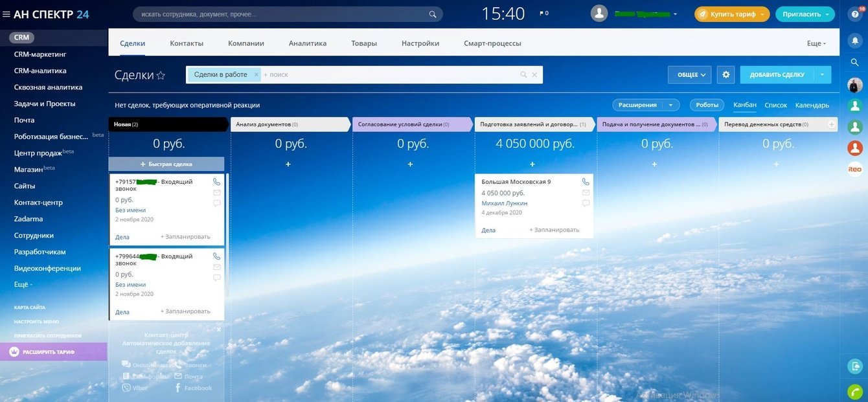
Task: Click chat icon on +799644 deal card
Action: (x=216, y=277)
